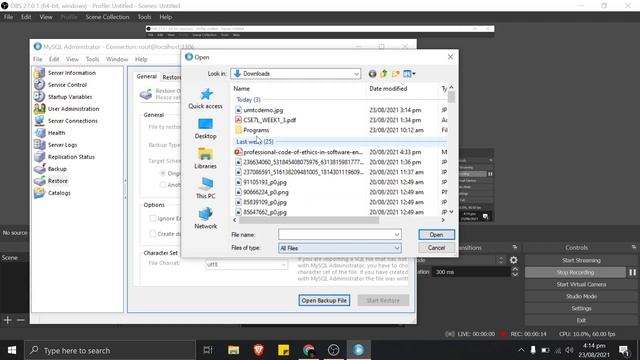This screenshot has height=360, width=640.
Task: Click Studio Mode button in OBS
Action: tap(581, 296)
